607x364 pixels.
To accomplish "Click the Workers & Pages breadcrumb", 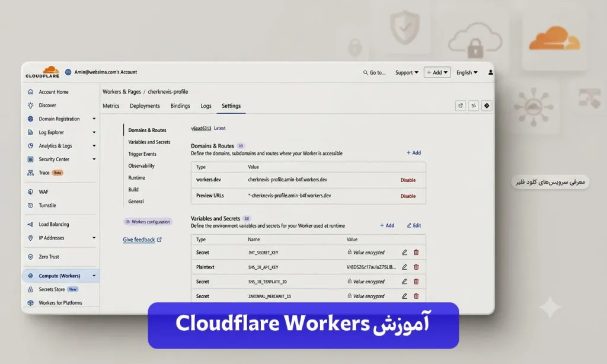I will (122, 92).
